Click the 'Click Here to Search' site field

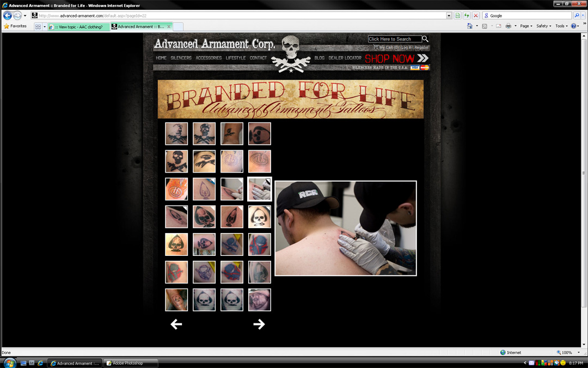pos(395,39)
